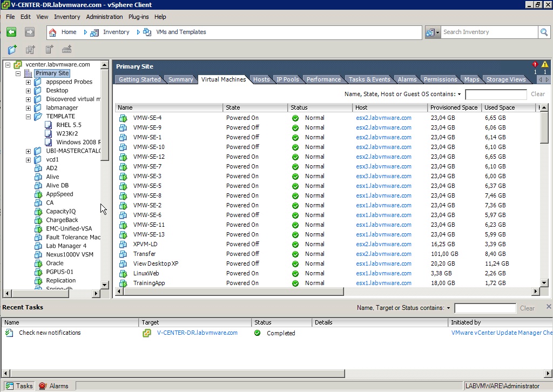Screen dimensions: 553x392
Task: Click the vCenter server icon in tree
Action: coord(18,64)
